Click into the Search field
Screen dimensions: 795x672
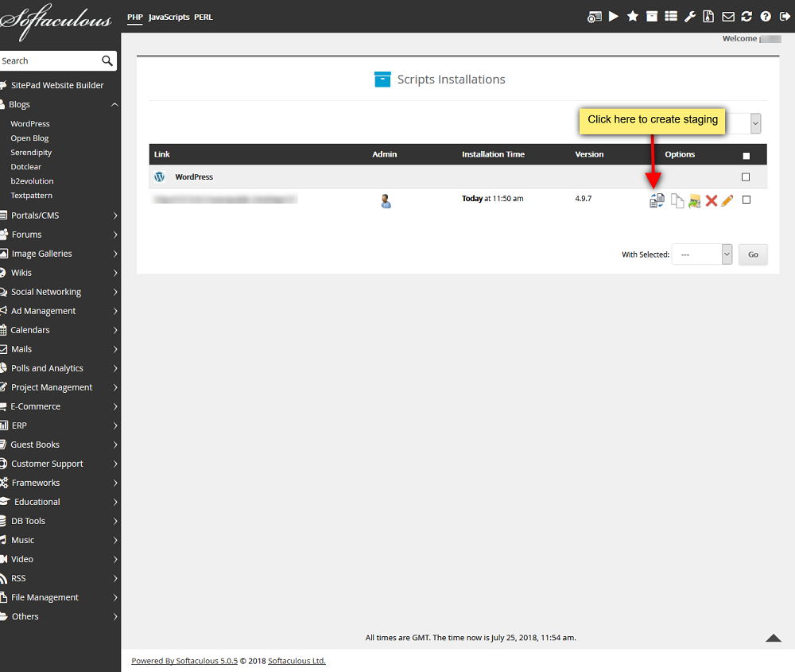tap(51, 61)
